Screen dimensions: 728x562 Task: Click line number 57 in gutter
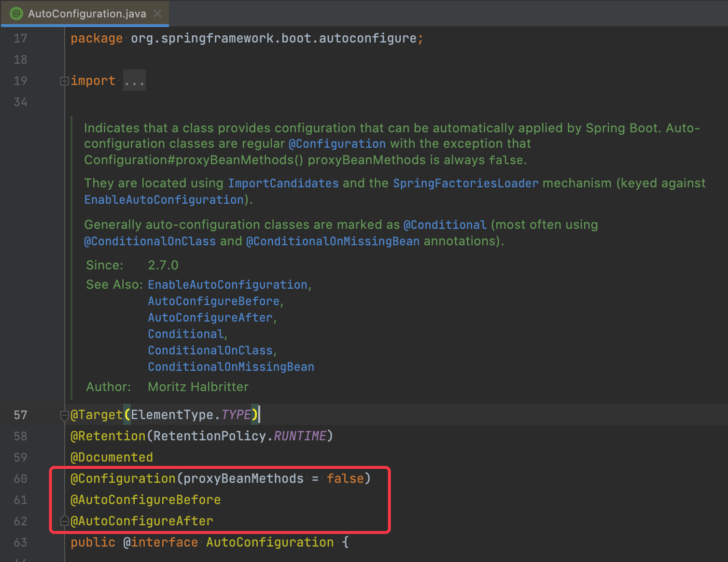pos(20,415)
